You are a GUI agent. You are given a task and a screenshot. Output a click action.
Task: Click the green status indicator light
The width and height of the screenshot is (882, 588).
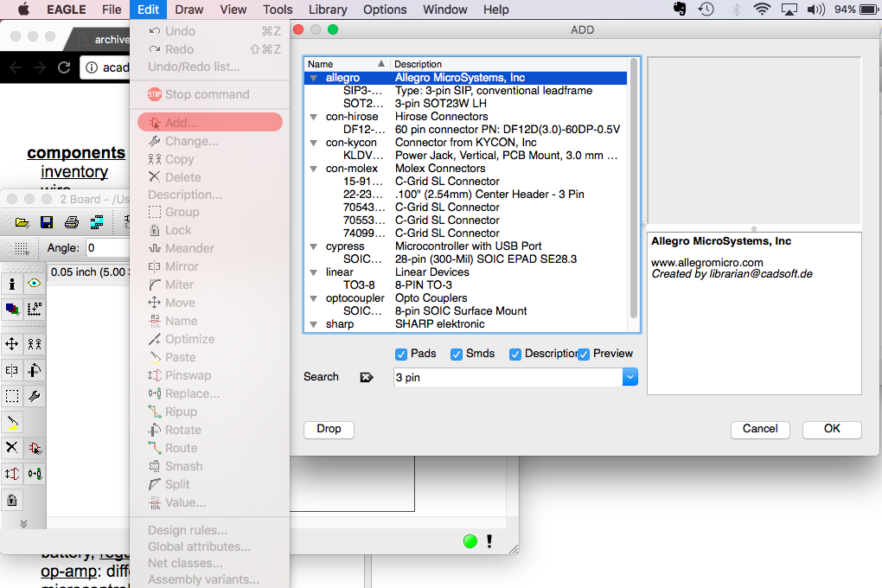[x=470, y=541]
